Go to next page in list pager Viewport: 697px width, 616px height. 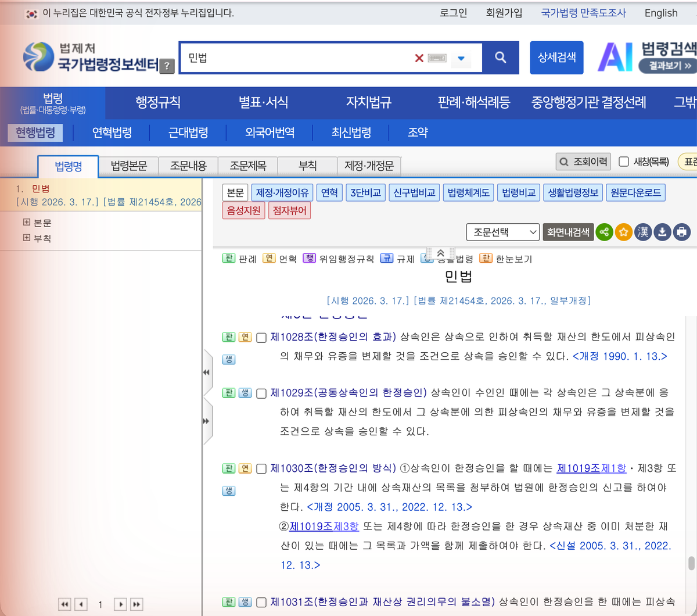click(120, 604)
